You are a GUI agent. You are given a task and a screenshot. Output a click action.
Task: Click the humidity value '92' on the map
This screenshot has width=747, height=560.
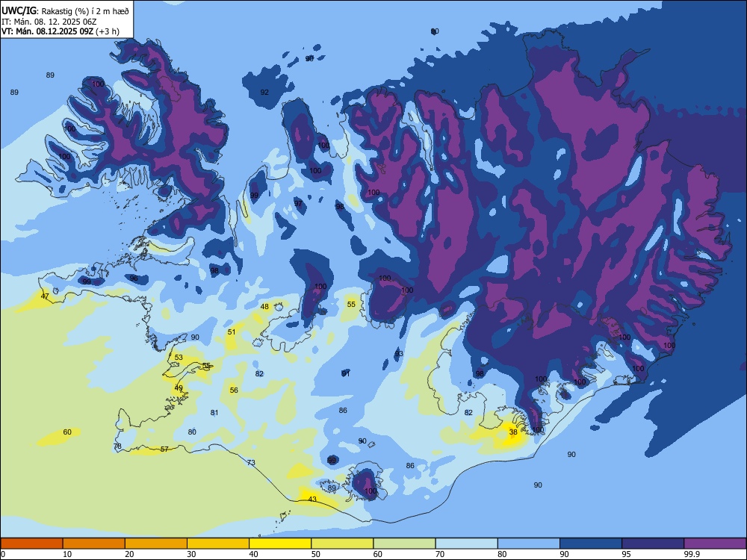tap(264, 92)
